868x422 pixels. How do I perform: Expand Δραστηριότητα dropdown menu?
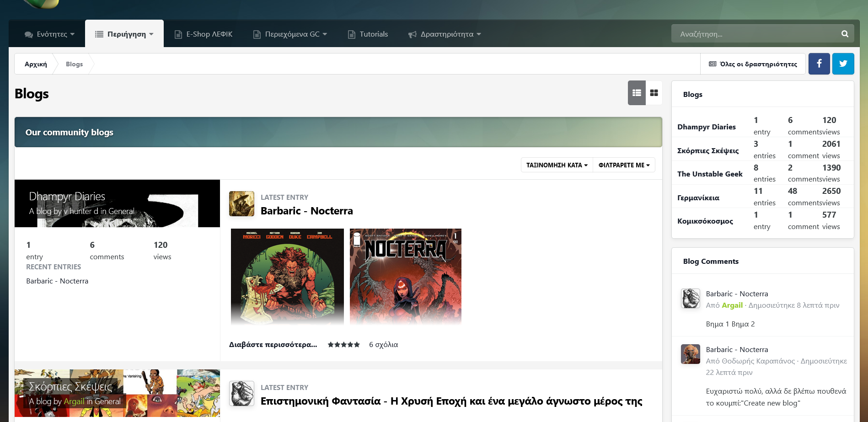[445, 34]
